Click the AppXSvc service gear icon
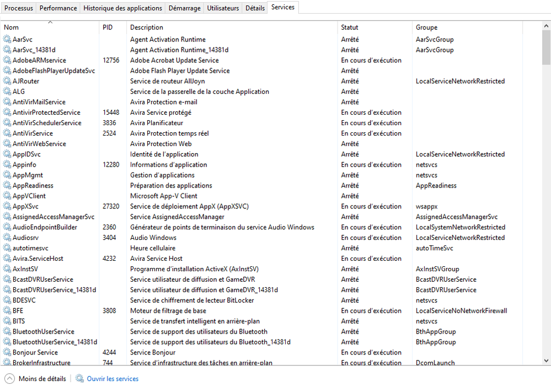Viewport: 551px width, 392px height. point(7,206)
